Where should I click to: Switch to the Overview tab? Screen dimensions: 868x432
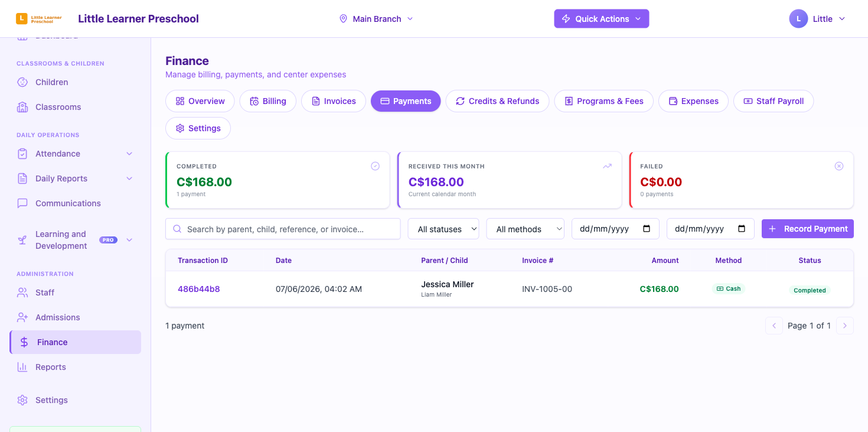coord(200,101)
